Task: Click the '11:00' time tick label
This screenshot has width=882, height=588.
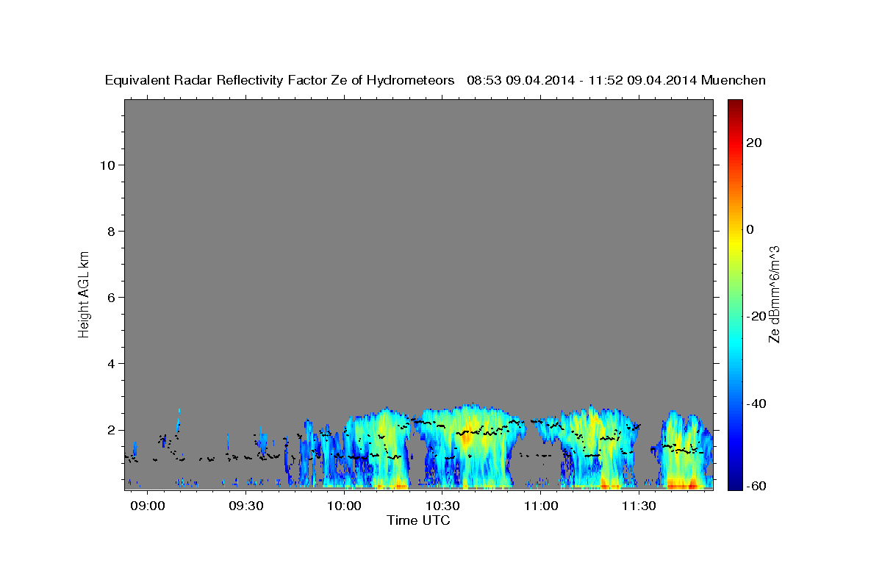Action: [540, 506]
